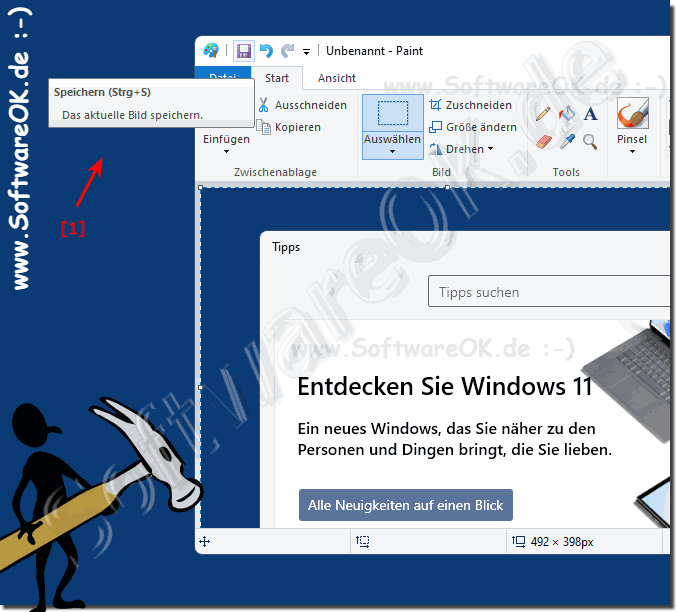
Task: Click the left middle selection resize handle
Action: pyautogui.click(x=200, y=388)
